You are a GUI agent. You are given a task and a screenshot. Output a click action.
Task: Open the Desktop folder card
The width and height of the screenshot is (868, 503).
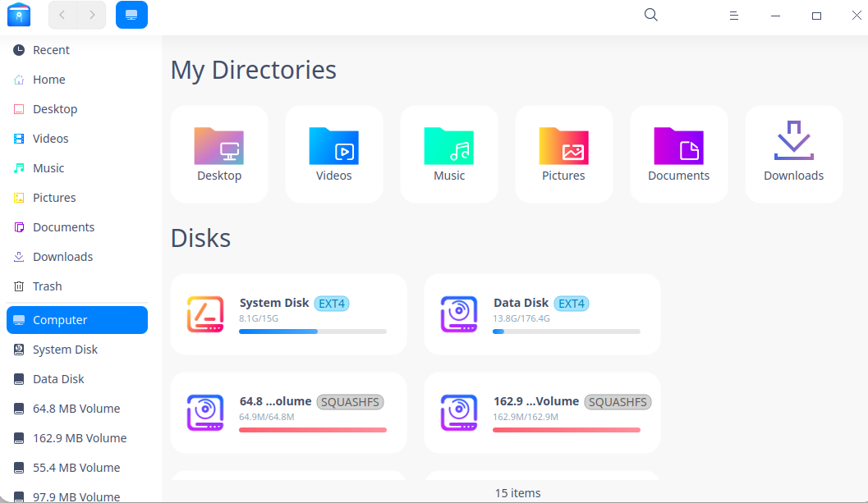(219, 154)
